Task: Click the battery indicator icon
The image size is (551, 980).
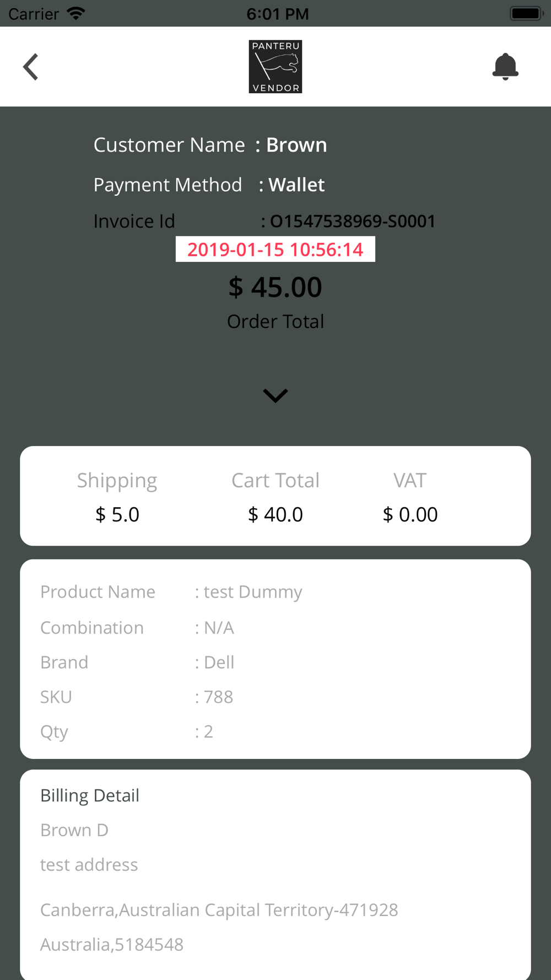Action: [x=526, y=13]
